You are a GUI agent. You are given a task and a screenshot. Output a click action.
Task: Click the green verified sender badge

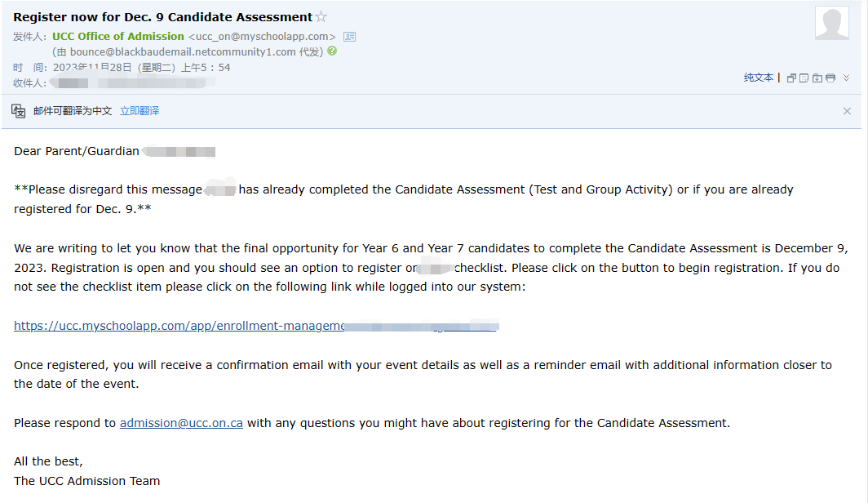(x=332, y=51)
